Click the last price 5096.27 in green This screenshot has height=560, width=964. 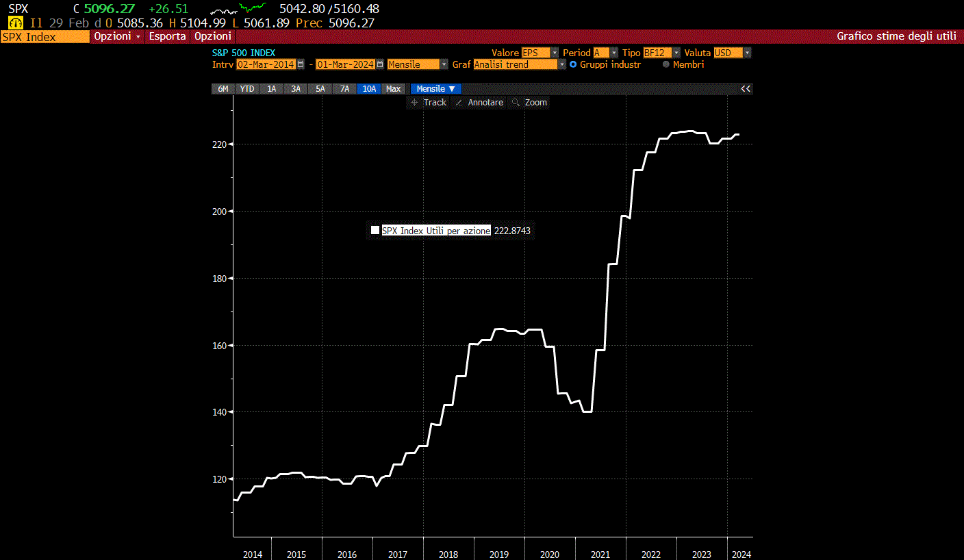pos(110,9)
